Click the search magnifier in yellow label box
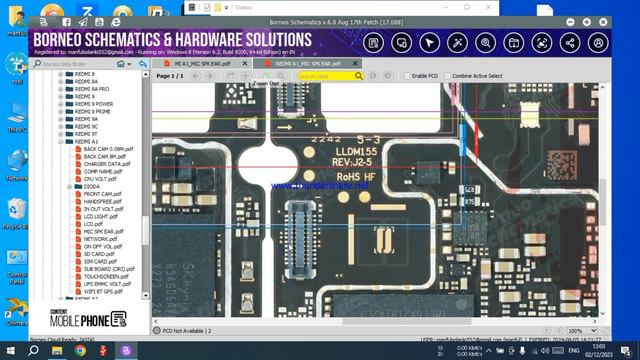The height and width of the screenshot is (360, 640). [358, 76]
